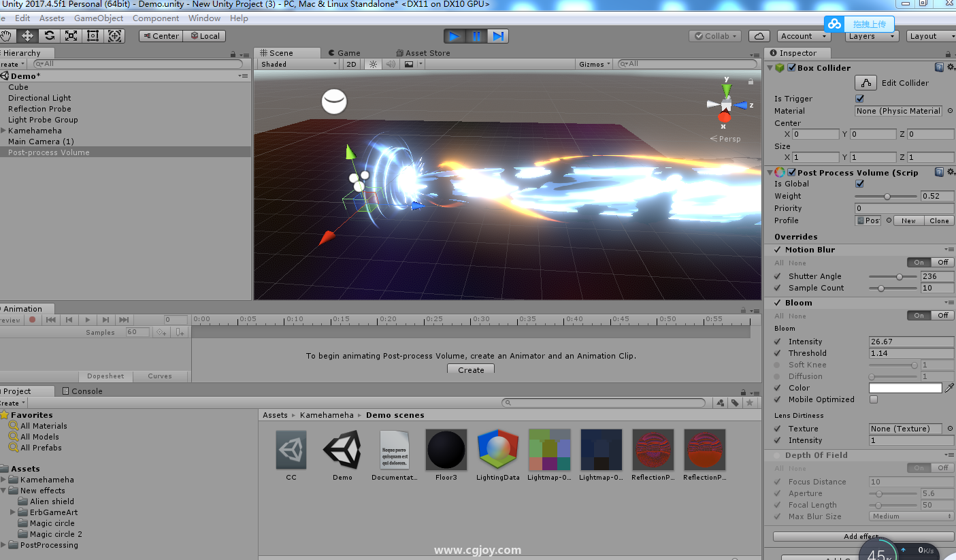Toggle Post Process Volume enabled checkbox

[x=791, y=172]
